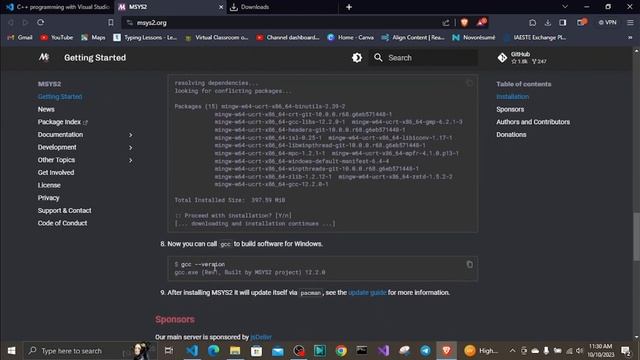Open Google Chrome from taskbar
This screenshot has width=640, height=360.
[341, 351]
